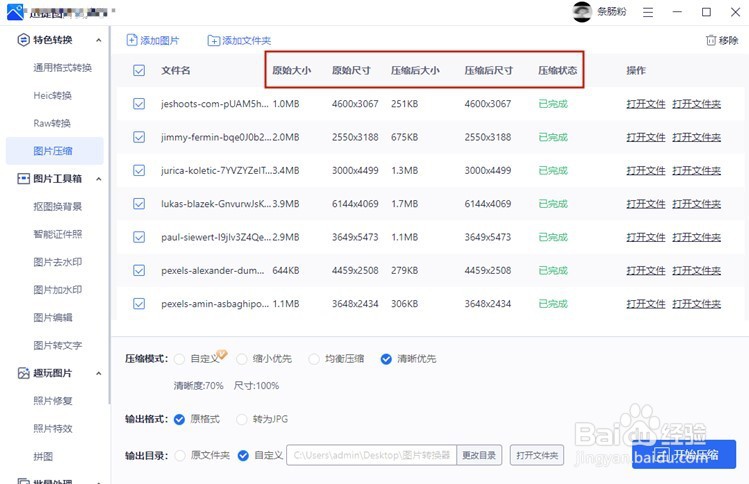Click the output directory path field
Image resolution: width=749 pixels, height=484 pixels.
[x=372, y=455]
